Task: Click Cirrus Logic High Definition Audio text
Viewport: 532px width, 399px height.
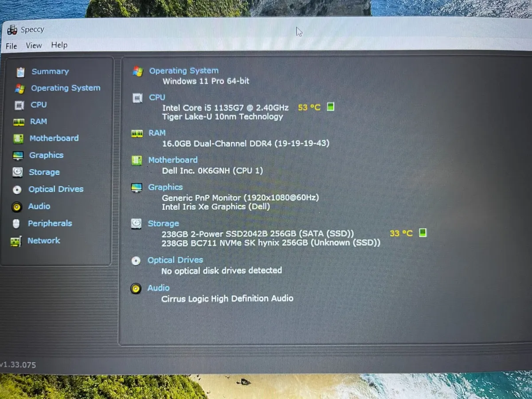Action: click(x=227, y=298)
